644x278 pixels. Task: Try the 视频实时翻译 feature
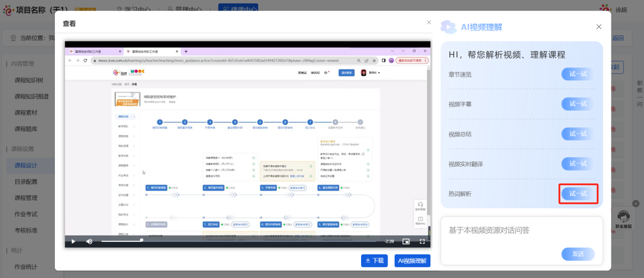click(x=578, y=164)
